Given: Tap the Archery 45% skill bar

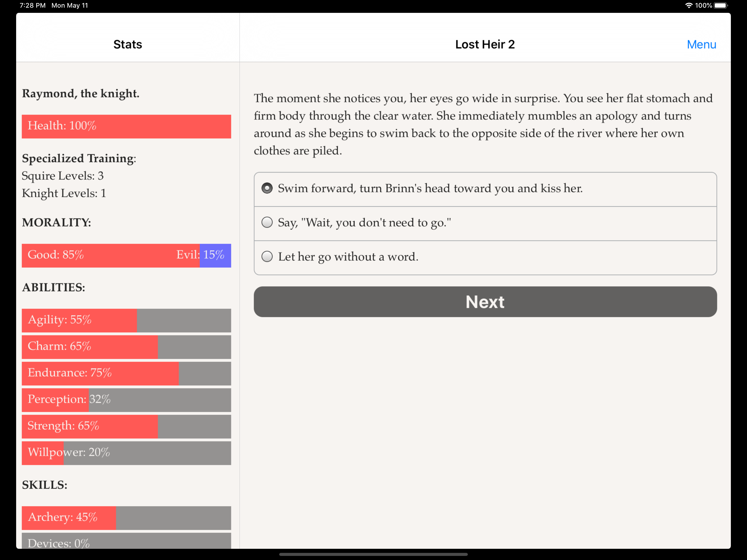Looking at the screenshot, I should click(126, 518).
